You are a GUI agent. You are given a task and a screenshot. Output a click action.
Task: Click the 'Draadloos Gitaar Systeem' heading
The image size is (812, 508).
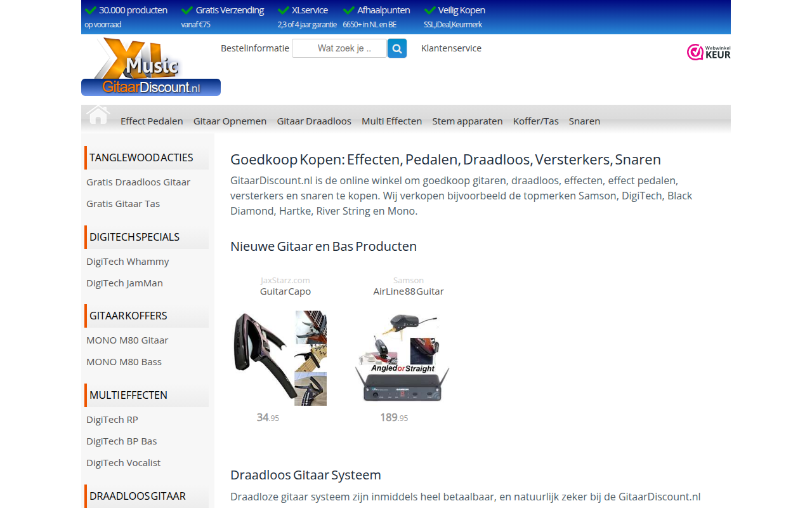click(x=306, y=475)
